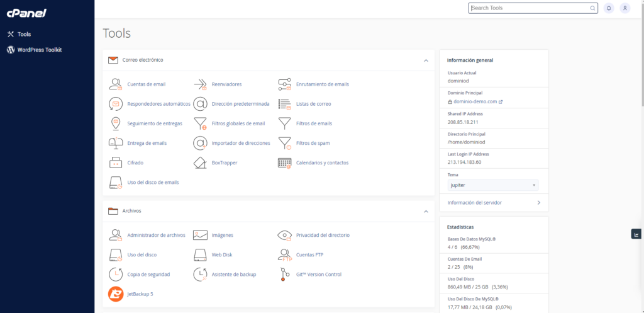Click the notifications bell icon

[x=609, y=8]
